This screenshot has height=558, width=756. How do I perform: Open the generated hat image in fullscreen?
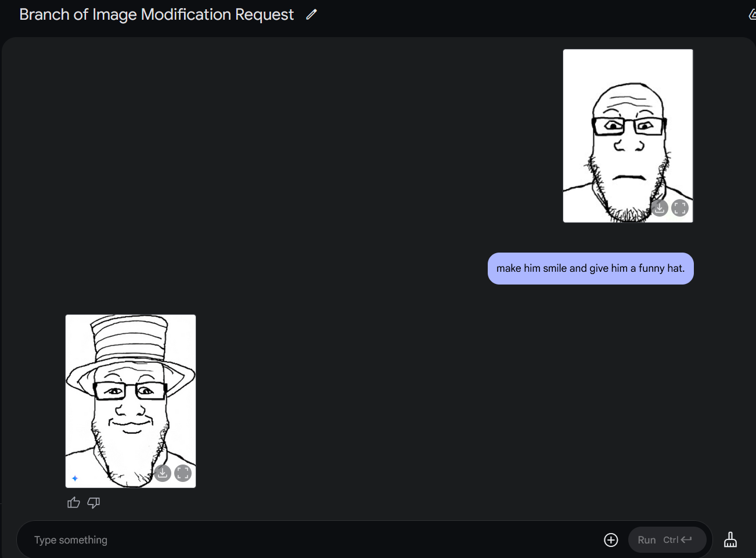183,473
